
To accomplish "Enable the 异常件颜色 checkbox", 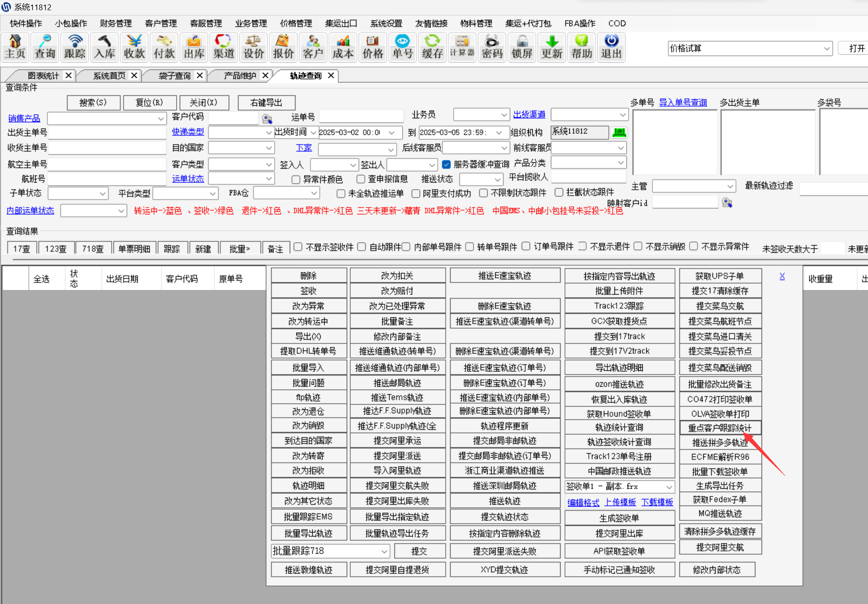I will click(x=296, y=179).
